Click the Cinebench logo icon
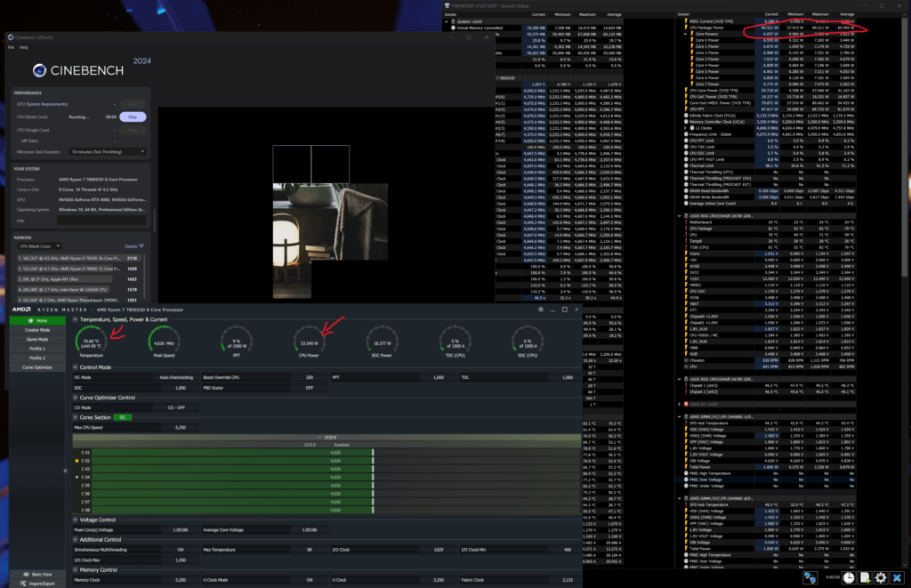The width and height of the screenshot is (911, 588). coord(39,70)
